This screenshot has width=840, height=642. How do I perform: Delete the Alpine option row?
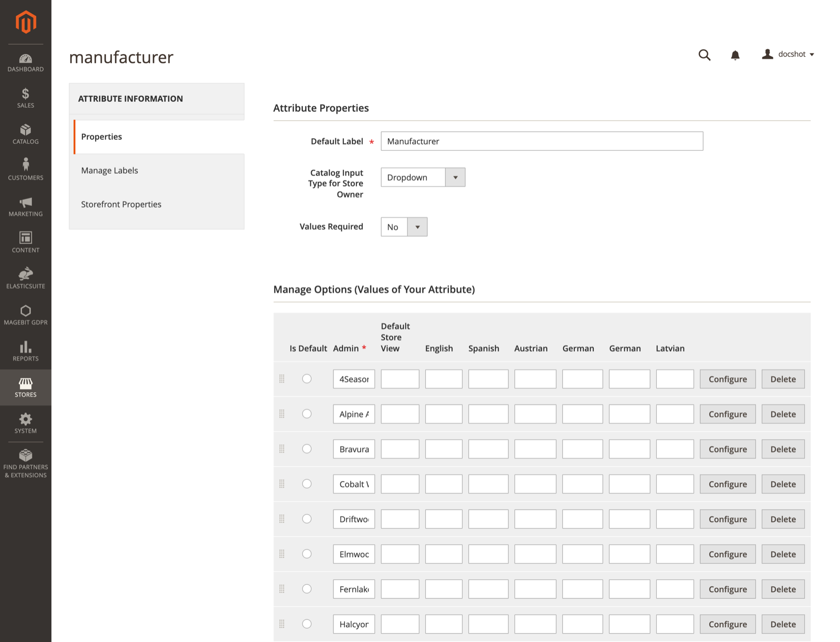pos(783,414)
